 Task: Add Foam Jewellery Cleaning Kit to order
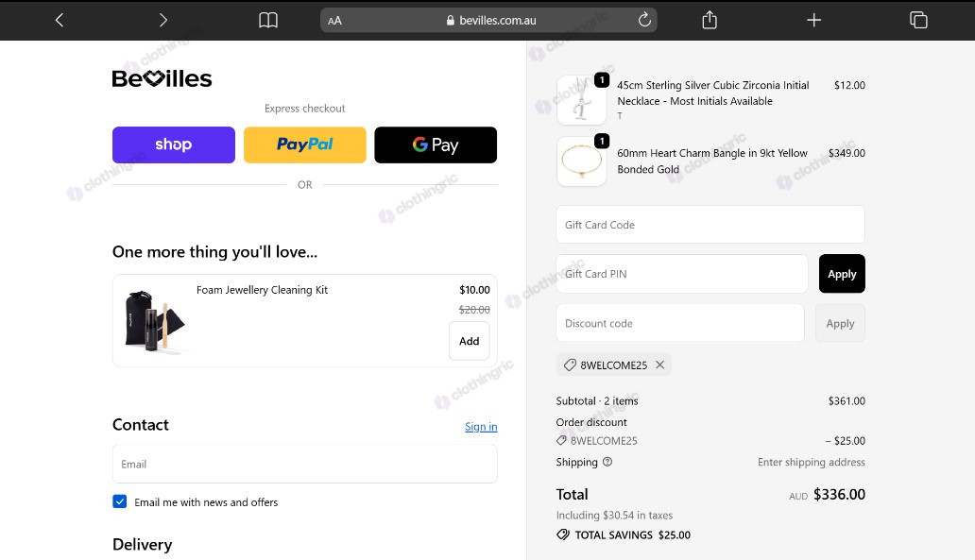(469, 341)
